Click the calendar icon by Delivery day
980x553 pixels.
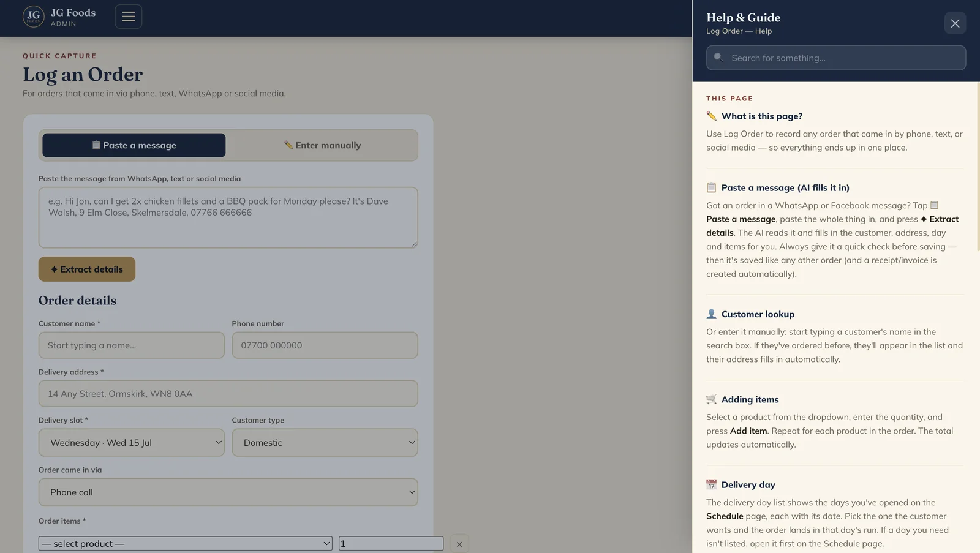(711, 484)
